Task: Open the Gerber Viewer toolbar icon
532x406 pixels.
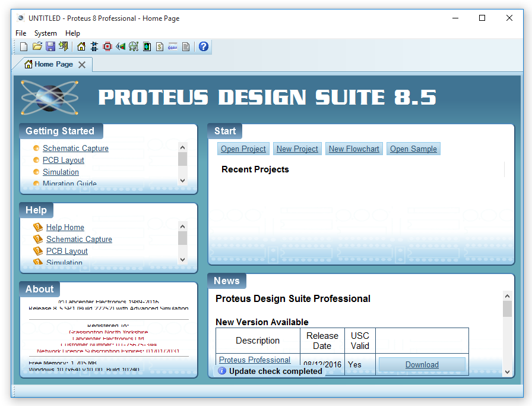Action: pyautogui.click(x=134, y=46)
